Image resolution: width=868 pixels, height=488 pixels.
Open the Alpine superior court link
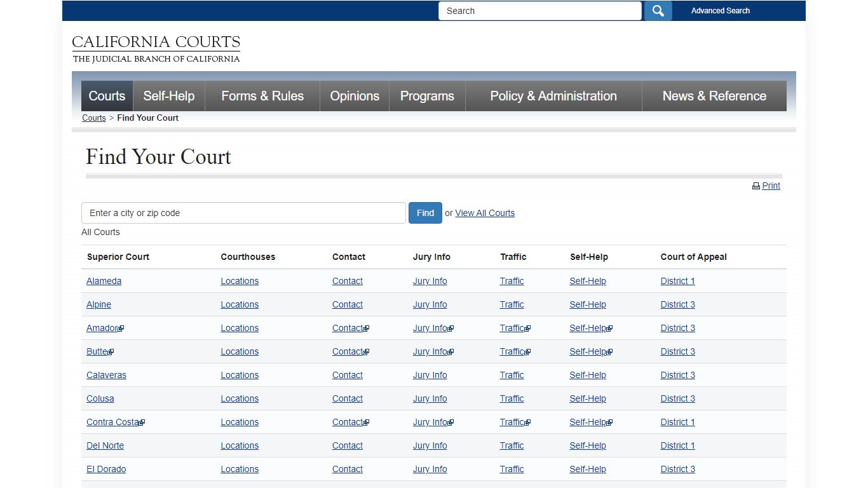(98, 304)
